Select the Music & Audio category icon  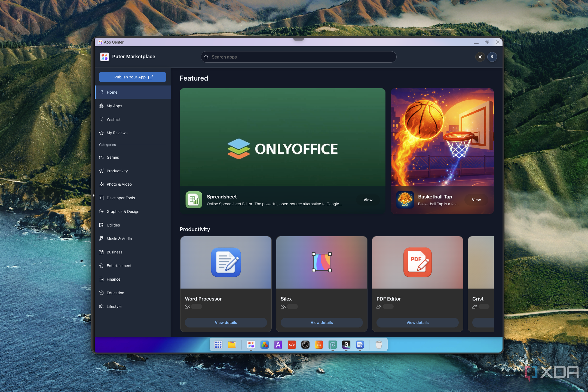point(101,238)
